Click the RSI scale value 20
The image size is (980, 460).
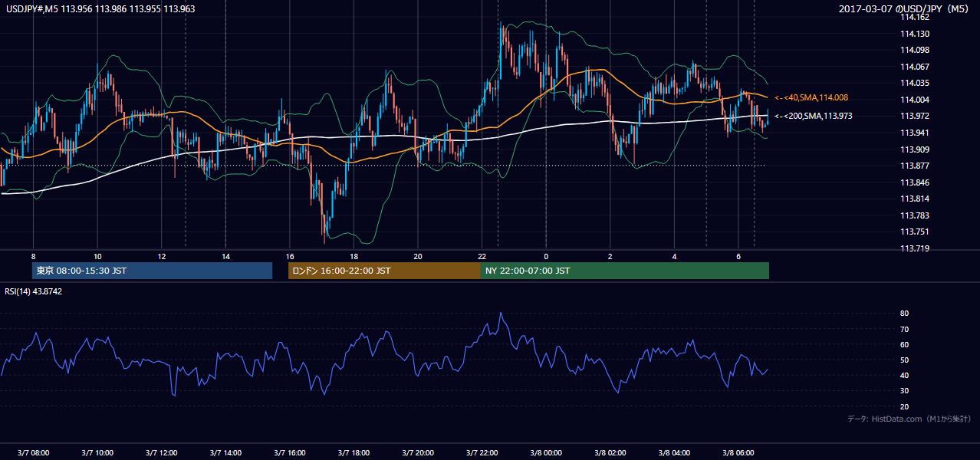tap(904, 406)
